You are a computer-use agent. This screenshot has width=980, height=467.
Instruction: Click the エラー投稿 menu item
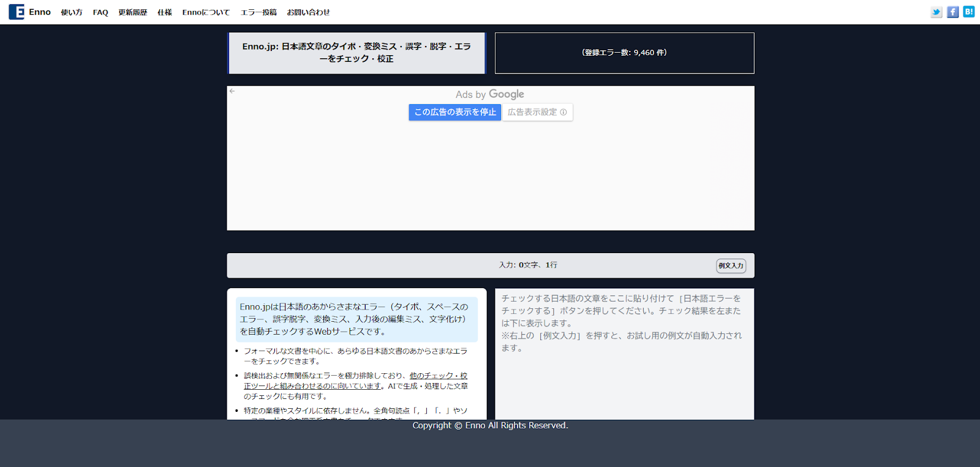click(x=258, y=13)
